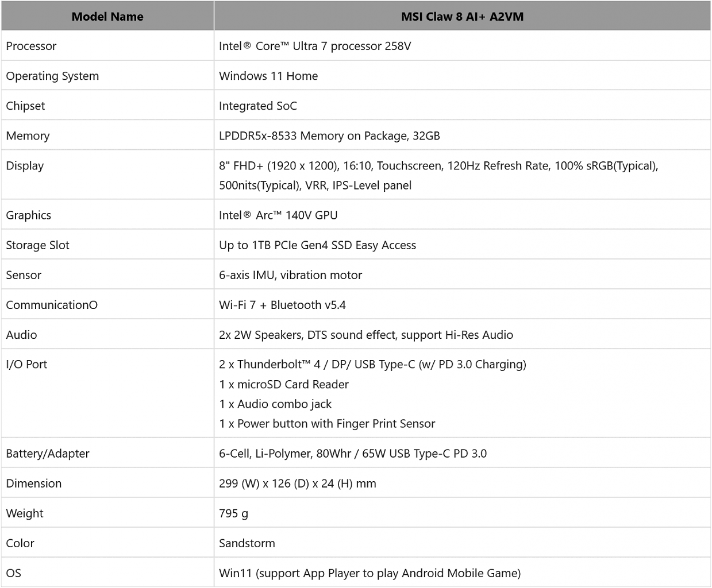Click the 6-axis IMU sensor value
This screenshot has width=712, height=588.
pos(290,275)
